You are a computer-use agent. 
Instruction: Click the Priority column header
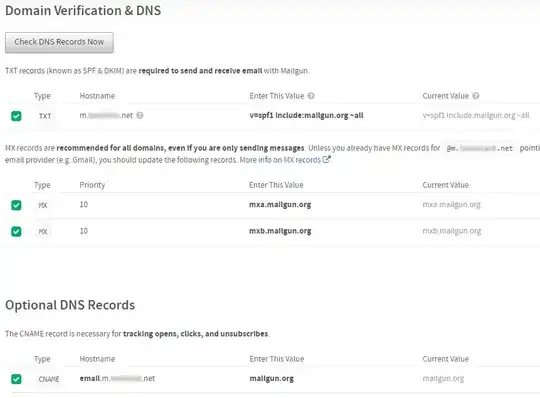pos(92,185)
